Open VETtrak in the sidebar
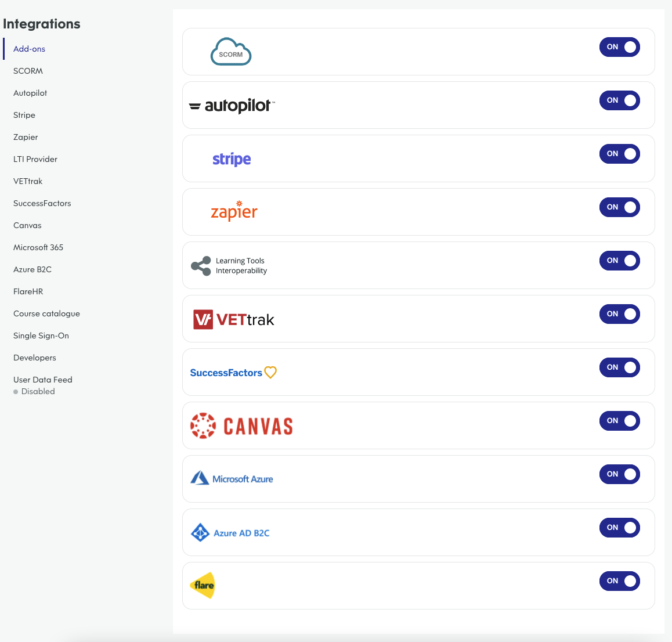672x642 pixels. coord(28,181)
